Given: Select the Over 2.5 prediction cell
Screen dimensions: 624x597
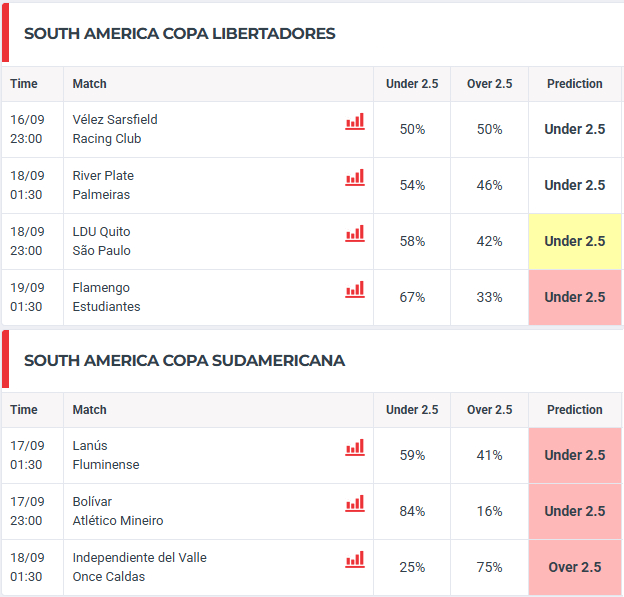Looking at the screenshot, I should (x=575, y=568).
